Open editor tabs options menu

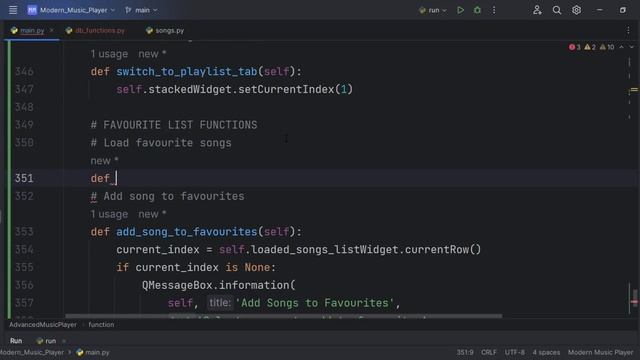coord(628,31)
